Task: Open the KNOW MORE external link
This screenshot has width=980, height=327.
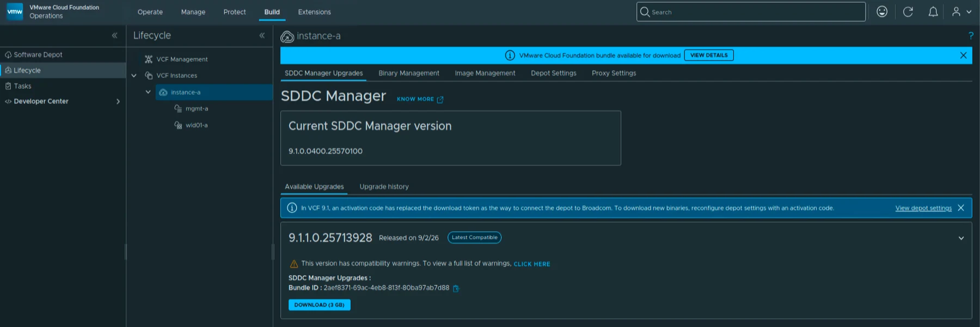Action: [x=420, y=99]
